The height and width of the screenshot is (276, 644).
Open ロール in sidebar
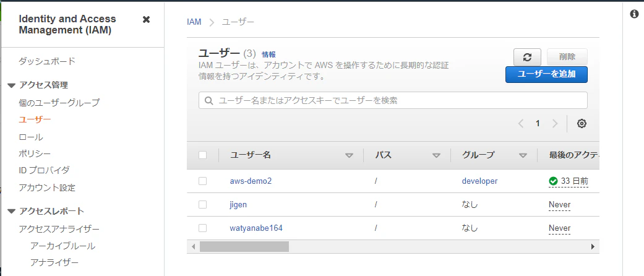coord(31,137)
